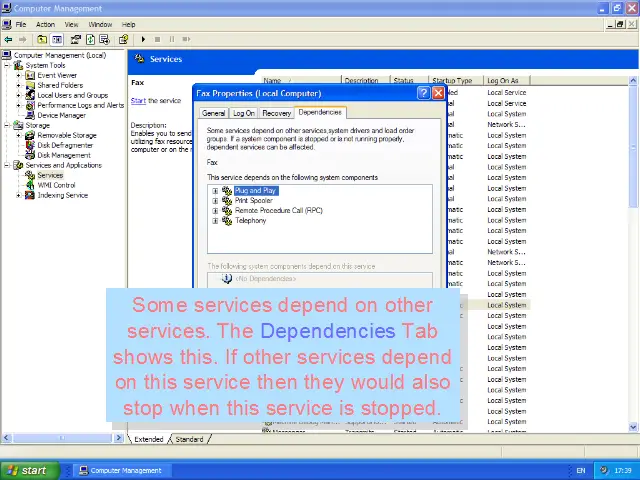Click the Event Viewer icon in tree
This screenshot has width=640, height=480.
[x=30, y=76]
